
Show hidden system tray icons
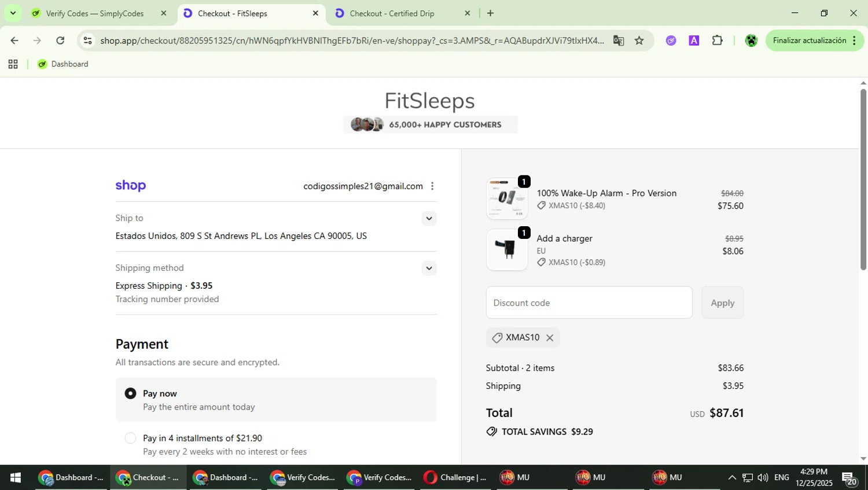[732, 477]
